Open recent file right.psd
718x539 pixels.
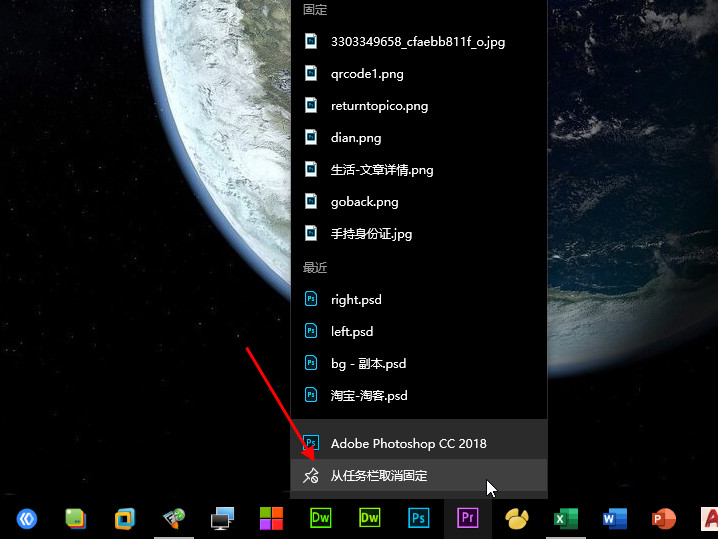356,299
